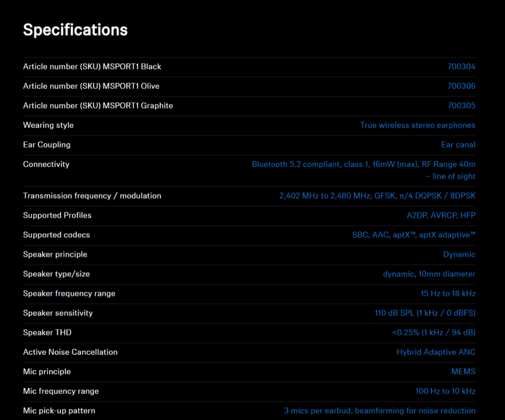The width and height of the screenshot is (505, 420).
Task: Select the 'Article number (SKU) MSPORT1 Graphite' label
Action: click(98, 106)
